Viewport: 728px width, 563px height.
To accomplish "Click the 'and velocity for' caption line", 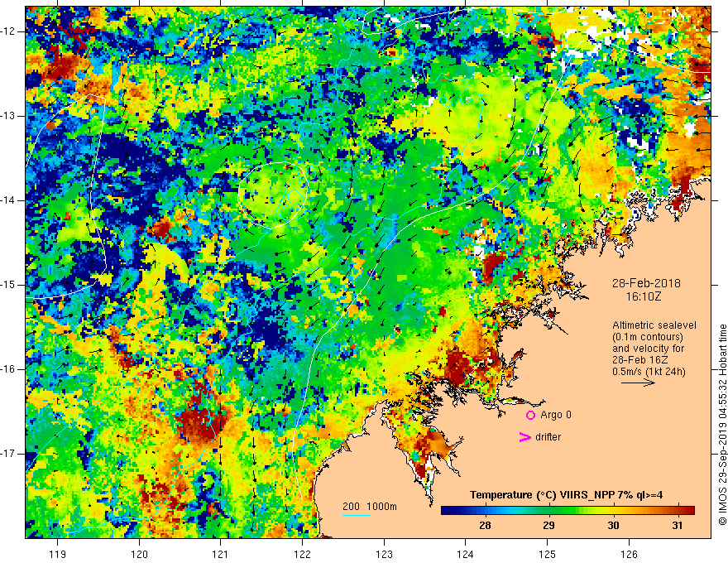I will 648,349.
